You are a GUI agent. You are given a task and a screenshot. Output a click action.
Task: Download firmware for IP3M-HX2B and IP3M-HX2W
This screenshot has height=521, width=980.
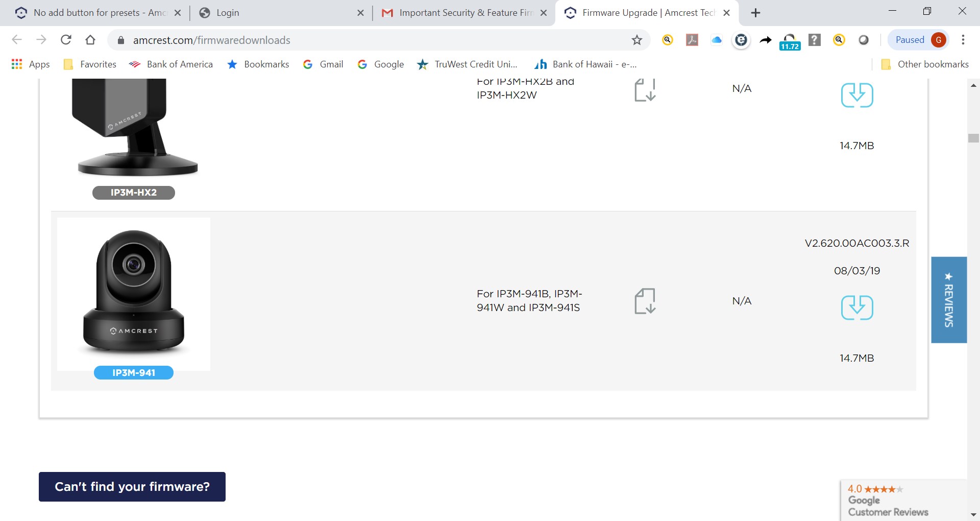click(x=857, y=95)
